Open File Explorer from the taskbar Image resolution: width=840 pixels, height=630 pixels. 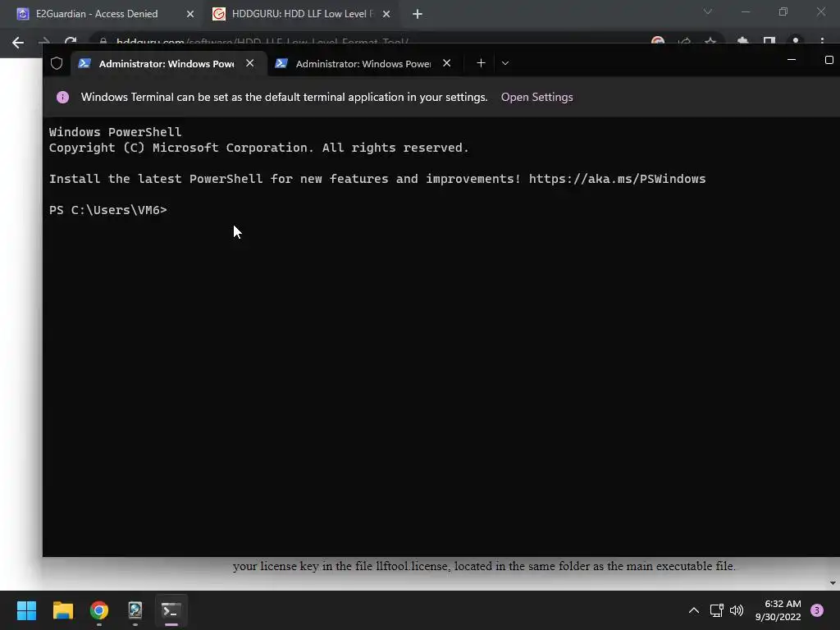point(62,610)
